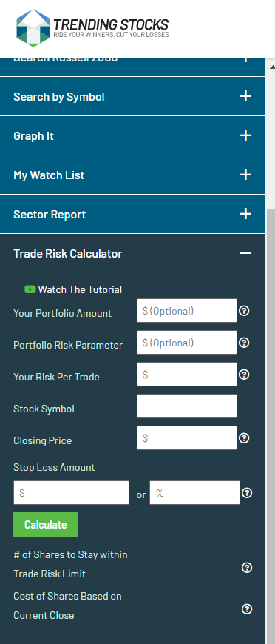Image resolution: width=275 pixels, height=644 pixels.
Task: Expand the My Watch List section
Action: 132,175
